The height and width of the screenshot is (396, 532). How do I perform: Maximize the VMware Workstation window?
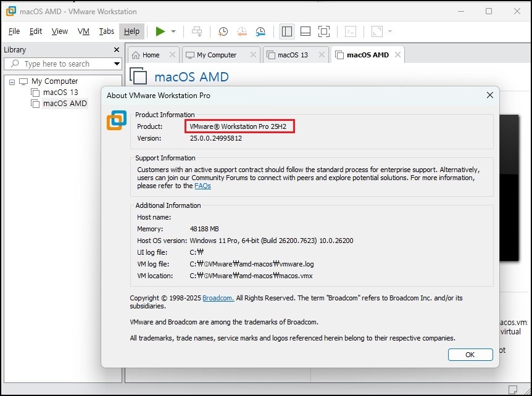[489, 11]
